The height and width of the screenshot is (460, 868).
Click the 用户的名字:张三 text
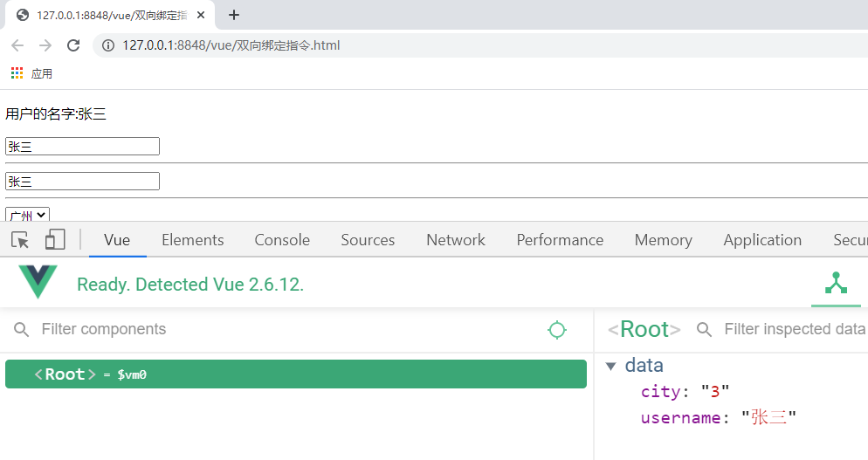56,114
